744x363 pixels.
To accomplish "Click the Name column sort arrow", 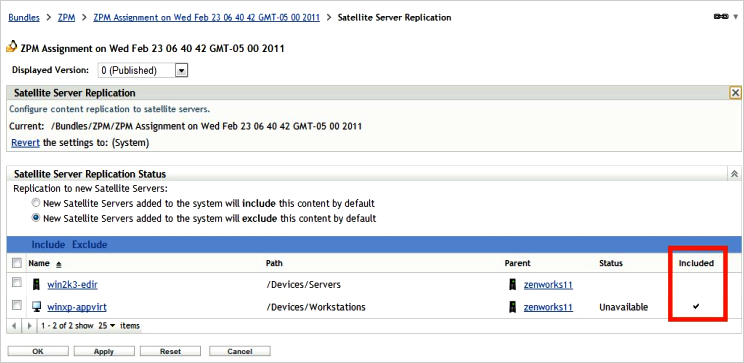I will 58,264.
